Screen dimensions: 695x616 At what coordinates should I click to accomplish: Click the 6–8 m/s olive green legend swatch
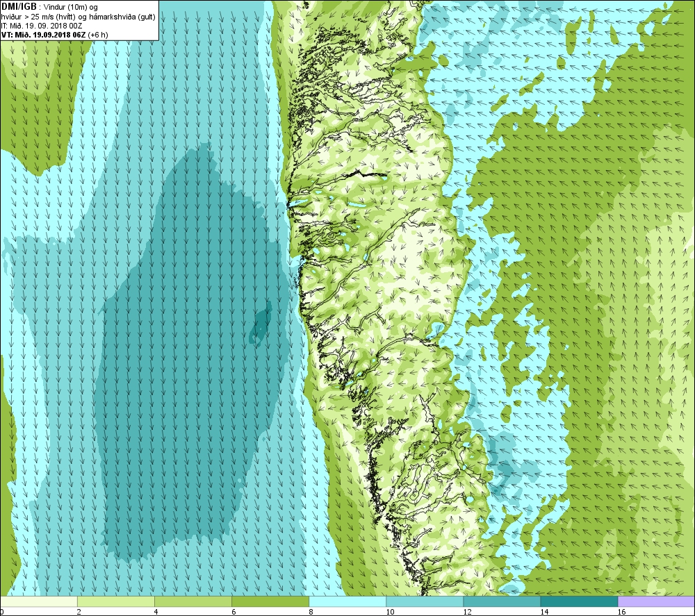click(270, 601)
